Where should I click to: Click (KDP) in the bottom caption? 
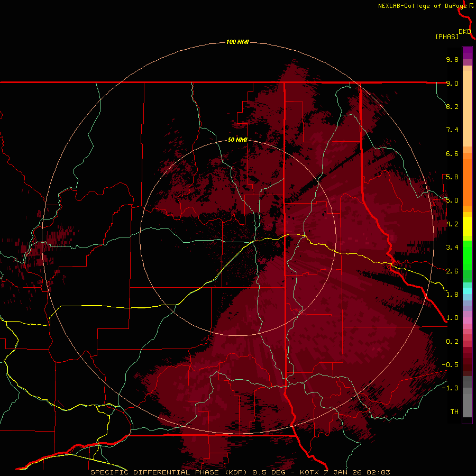click(236, 472)
